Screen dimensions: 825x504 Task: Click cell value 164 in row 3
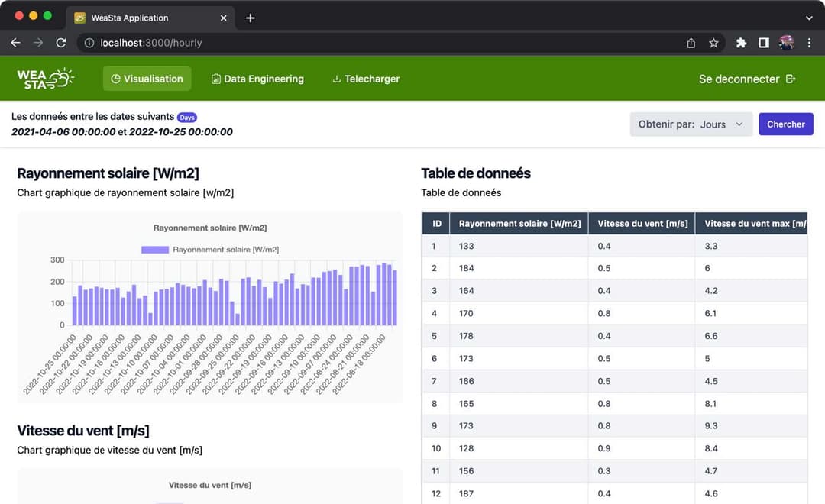466,291
